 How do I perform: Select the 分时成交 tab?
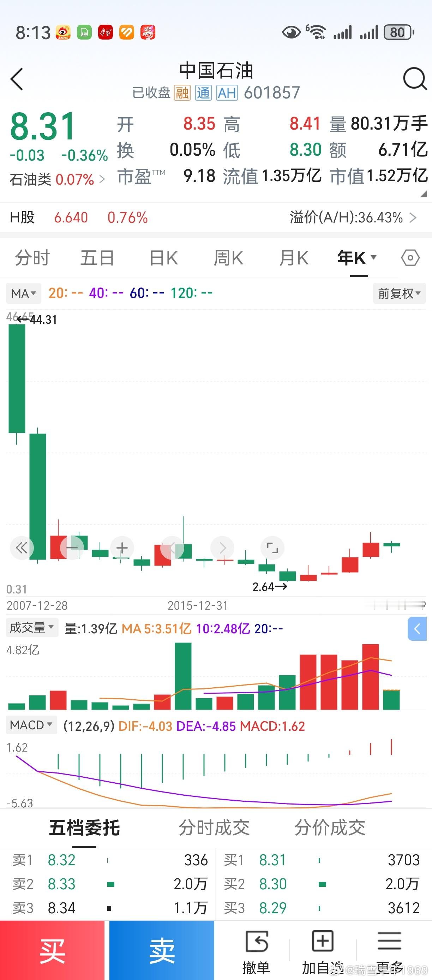click(214, 827)
